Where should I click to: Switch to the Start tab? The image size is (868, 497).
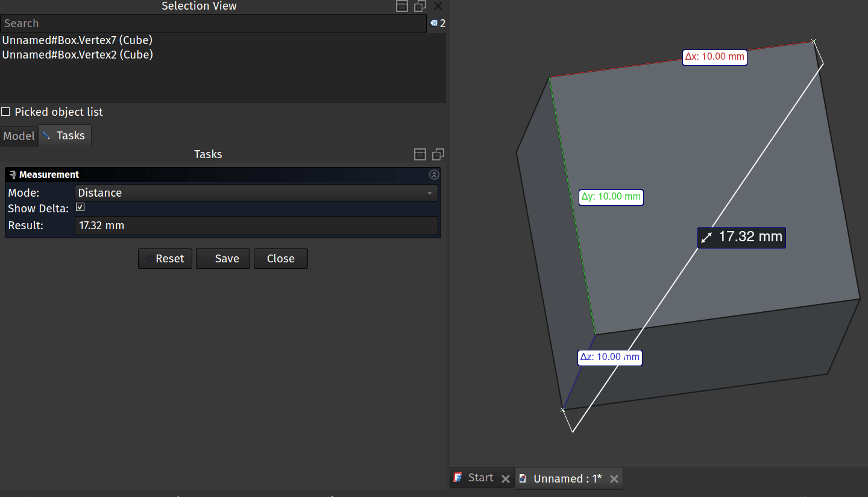pos(480,477)
